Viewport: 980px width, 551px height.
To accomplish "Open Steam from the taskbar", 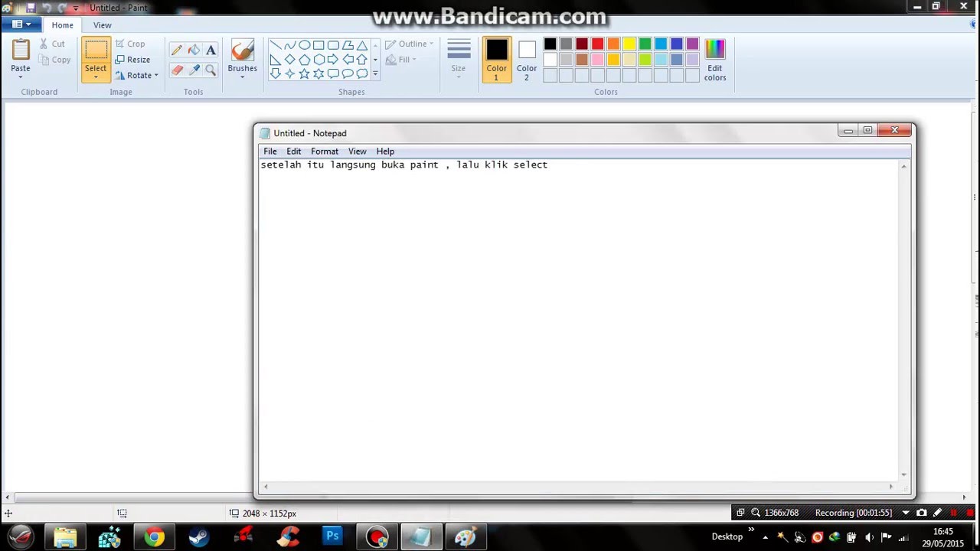I will (x=198, y=537).
